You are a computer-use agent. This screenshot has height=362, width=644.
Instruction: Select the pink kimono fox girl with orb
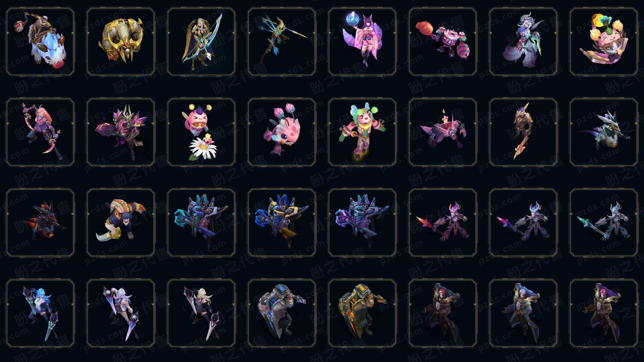point(362,42)
